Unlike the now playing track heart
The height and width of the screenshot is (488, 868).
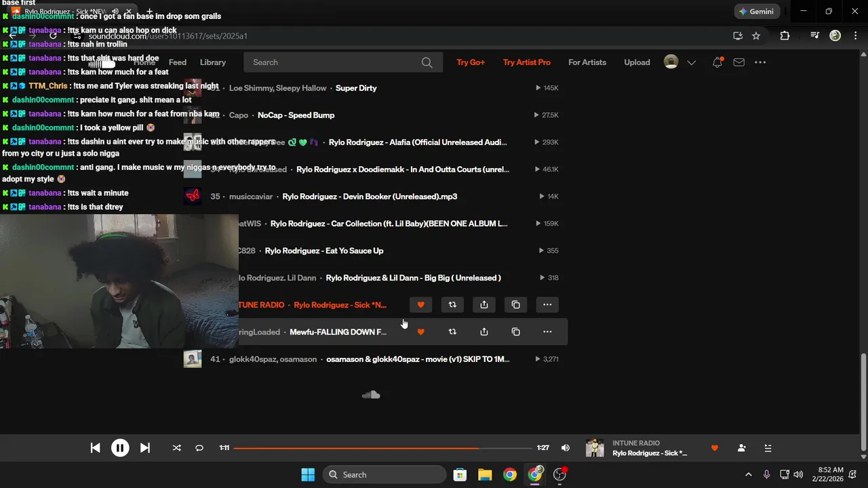[x=715, y=448]
